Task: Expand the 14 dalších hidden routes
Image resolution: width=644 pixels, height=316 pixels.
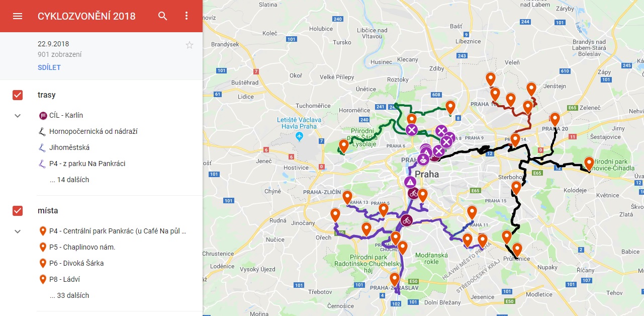Action: click(69, 180)
